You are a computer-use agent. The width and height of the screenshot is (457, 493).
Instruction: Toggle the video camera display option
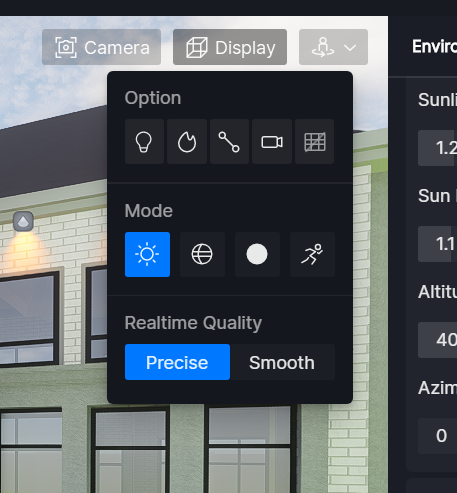[272, 142]
